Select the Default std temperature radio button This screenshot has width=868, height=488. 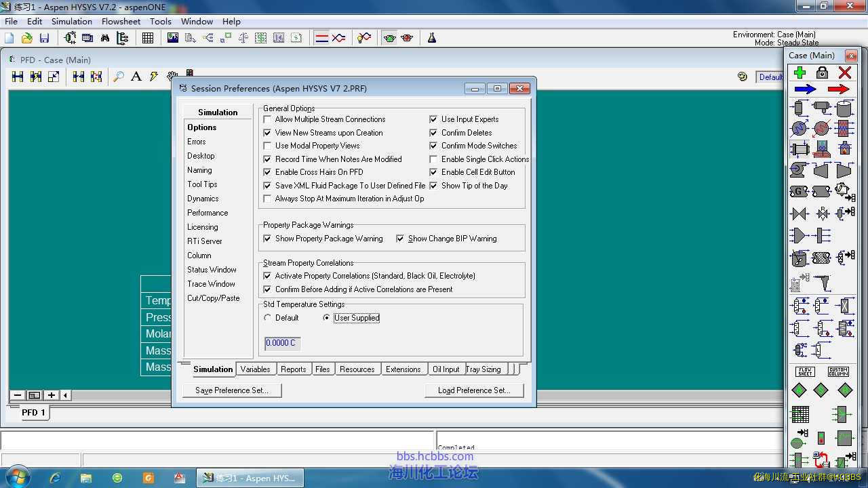click(268, 318)
